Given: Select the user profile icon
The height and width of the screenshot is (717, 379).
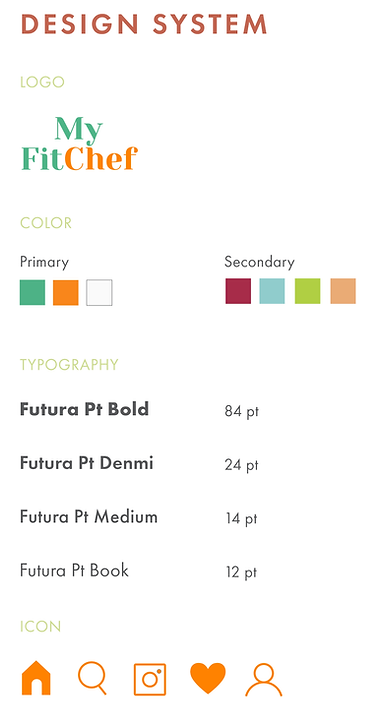Looking at the screenshot, I should [264, 680].
